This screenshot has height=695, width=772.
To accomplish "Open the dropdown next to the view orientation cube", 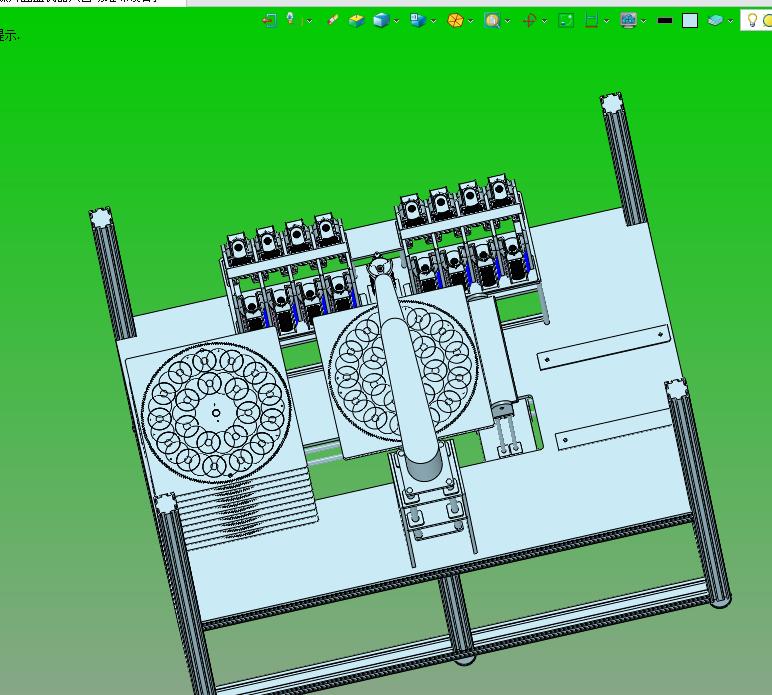I will 433,21.
